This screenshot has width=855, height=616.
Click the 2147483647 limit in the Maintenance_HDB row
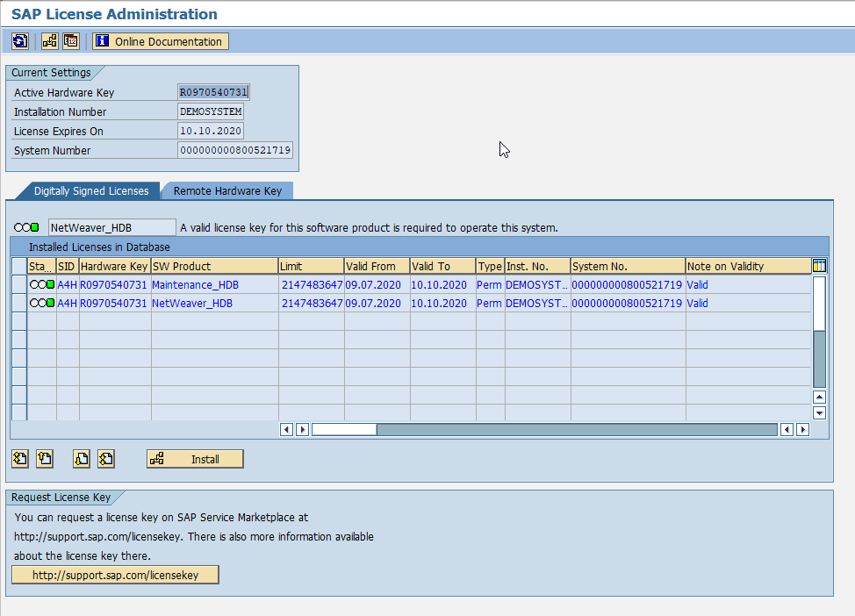[312, 284]
